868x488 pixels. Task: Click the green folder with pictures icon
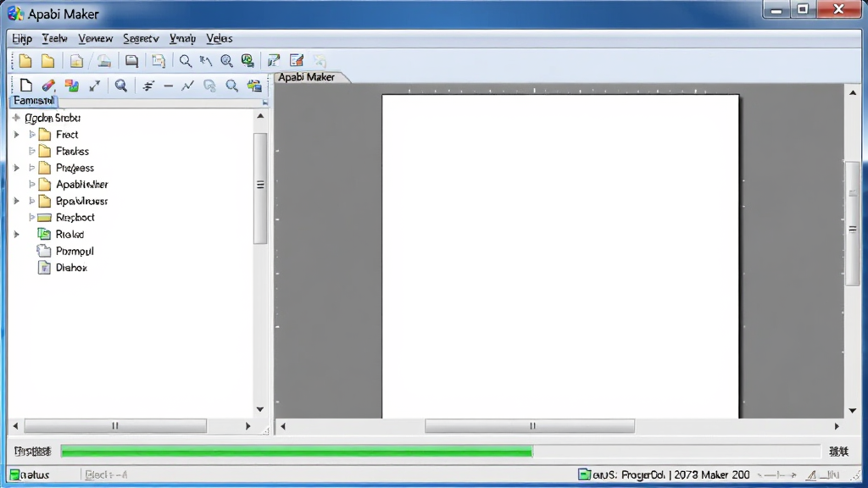click(254, 86)
